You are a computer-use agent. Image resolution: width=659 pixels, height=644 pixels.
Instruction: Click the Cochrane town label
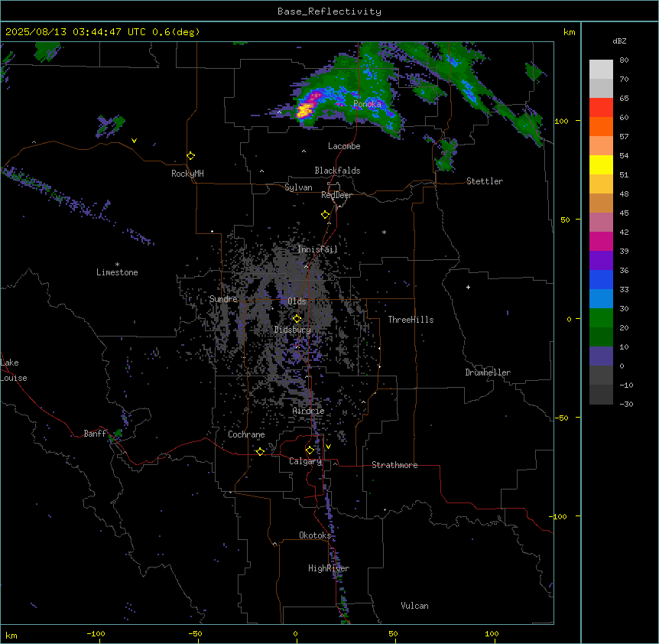pyautogui.click(x=246, y=434)
